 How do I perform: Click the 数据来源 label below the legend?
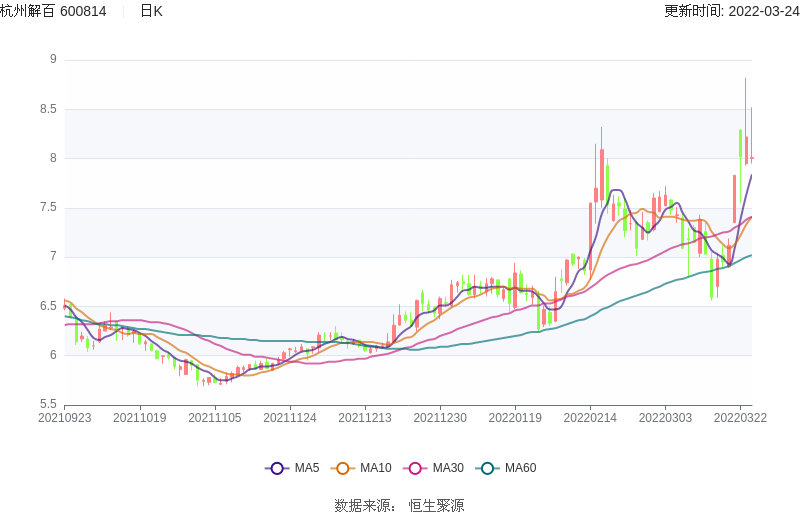pos(364,506)
